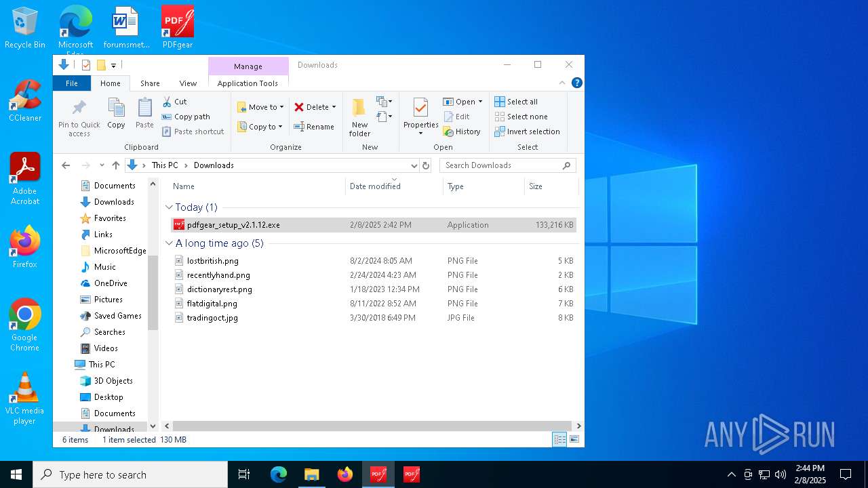Click quick access Properties checkmark icon
868x488 pixels.
tap(86, 65)
